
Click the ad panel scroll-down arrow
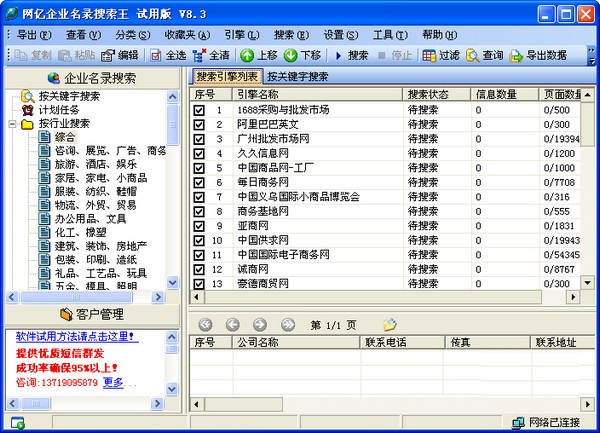[x=172, y=389]
